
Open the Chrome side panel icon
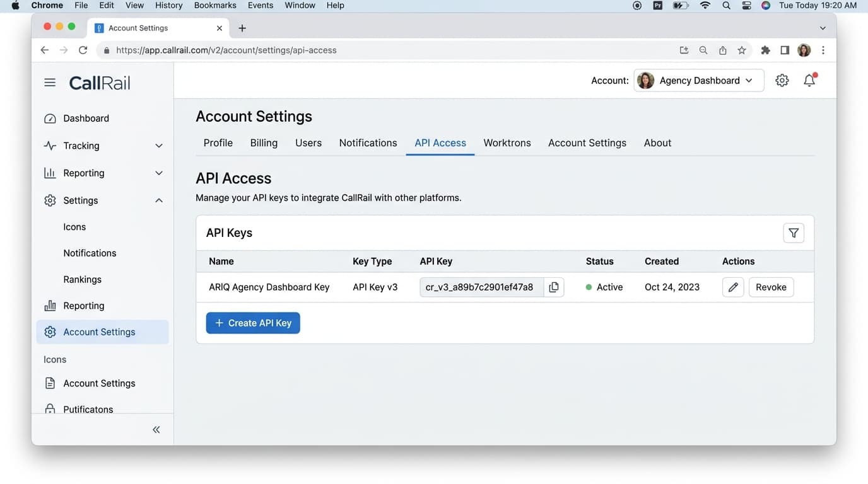tap(785, 50)
